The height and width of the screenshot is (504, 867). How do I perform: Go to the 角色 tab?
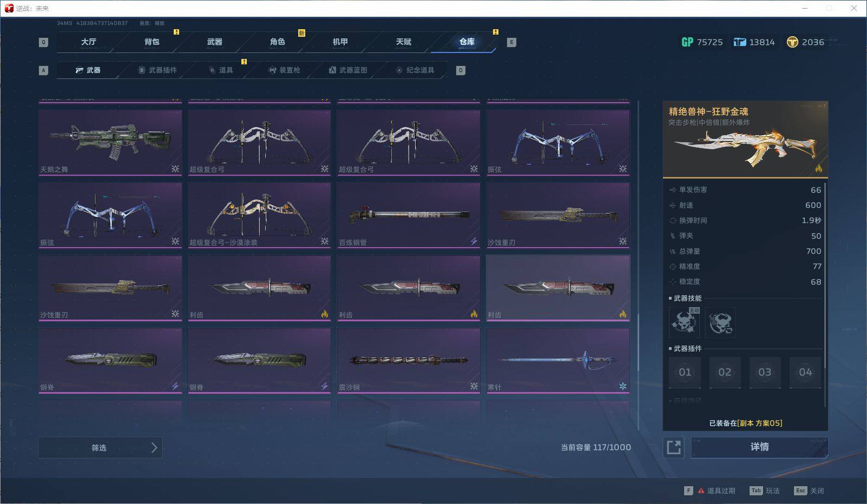coord(277,42)
